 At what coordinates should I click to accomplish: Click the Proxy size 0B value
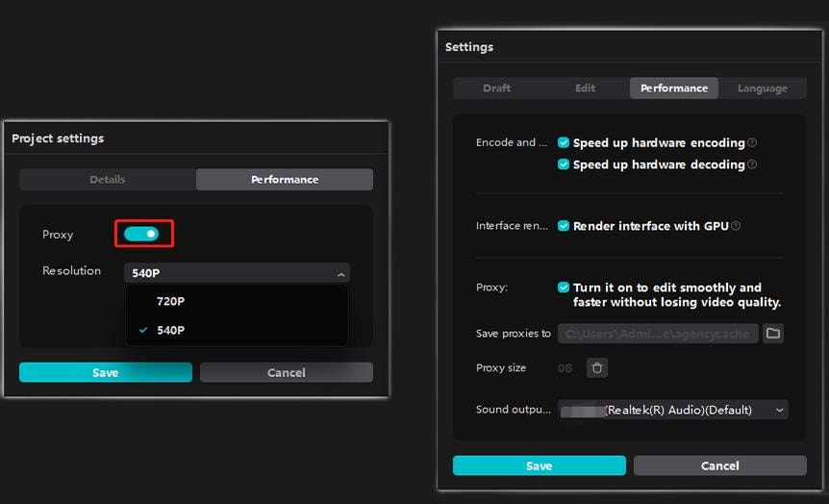click(x=565, y=368)
